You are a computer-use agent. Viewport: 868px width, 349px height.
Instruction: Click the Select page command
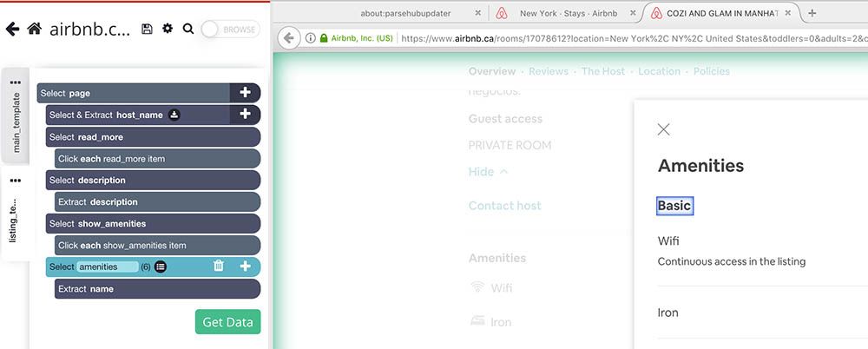[x=134, y=93]
